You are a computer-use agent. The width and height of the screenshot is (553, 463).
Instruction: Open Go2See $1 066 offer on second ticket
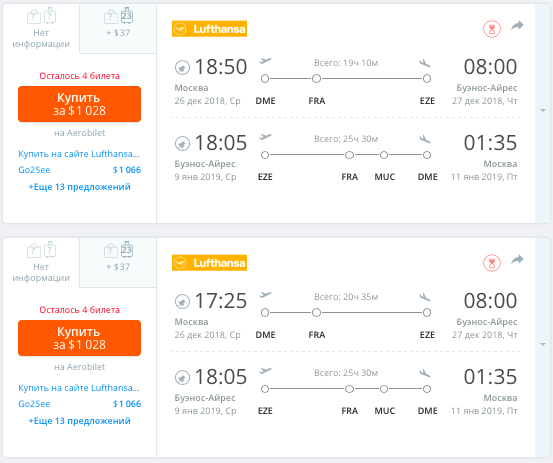coord(79,404)
